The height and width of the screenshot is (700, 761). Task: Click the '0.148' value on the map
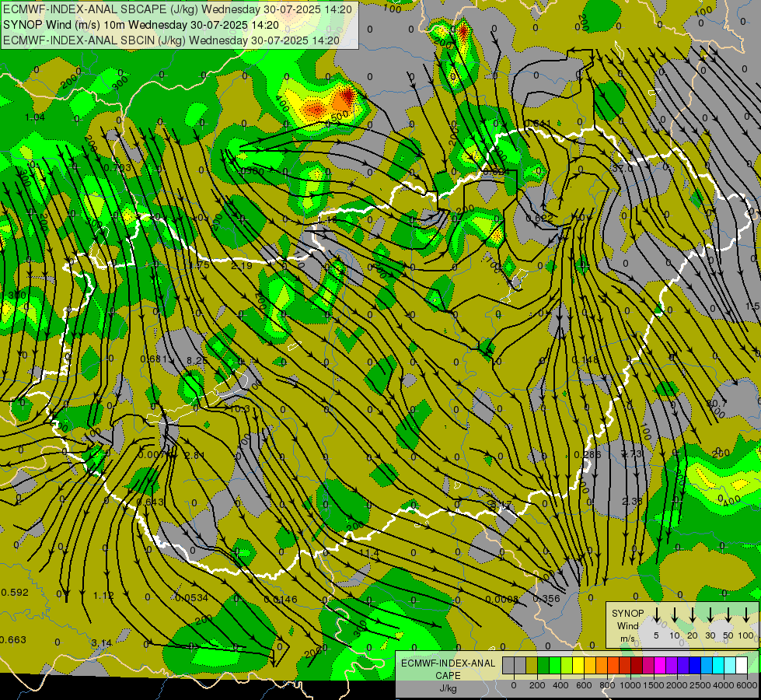pos(585,360)
